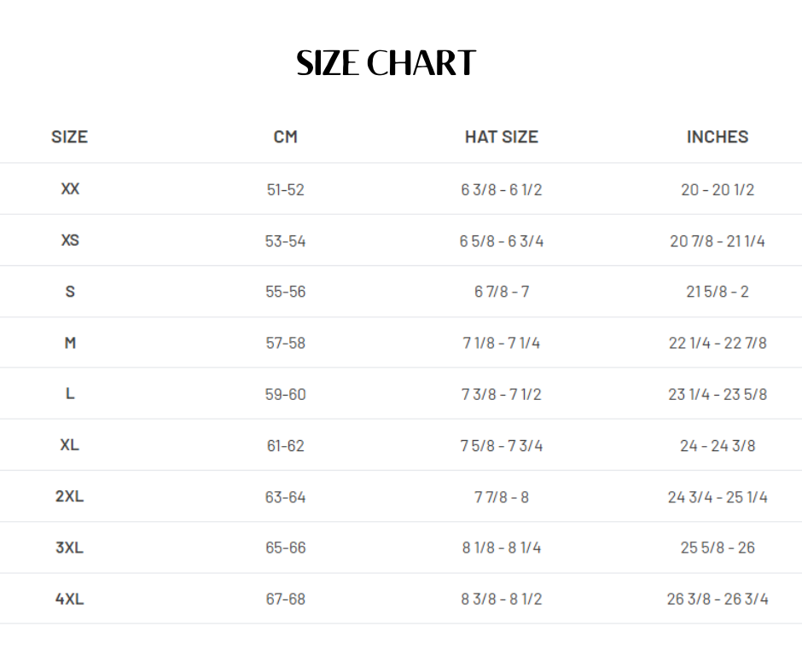Click the XL size row label
This screenshot has height=672, width=802.
tap(70, 445)
